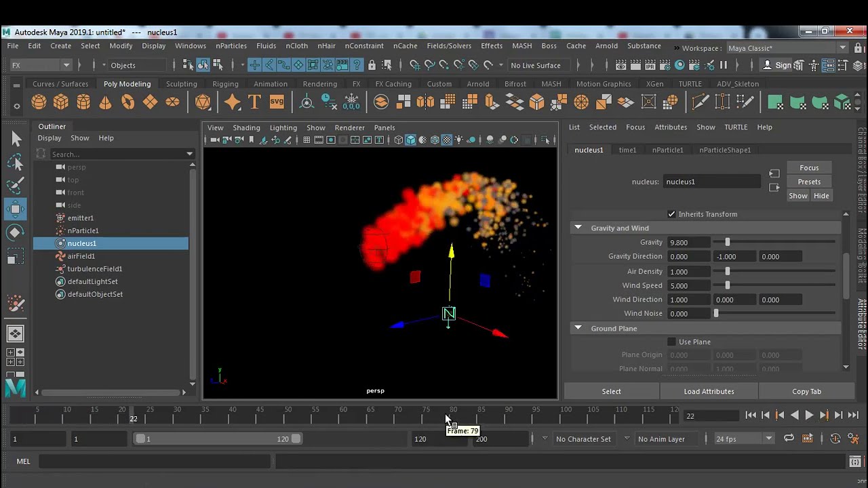868x488 pixels.
Task: Click the polygon plane shelf icon
Action: [x=150, y=102]
